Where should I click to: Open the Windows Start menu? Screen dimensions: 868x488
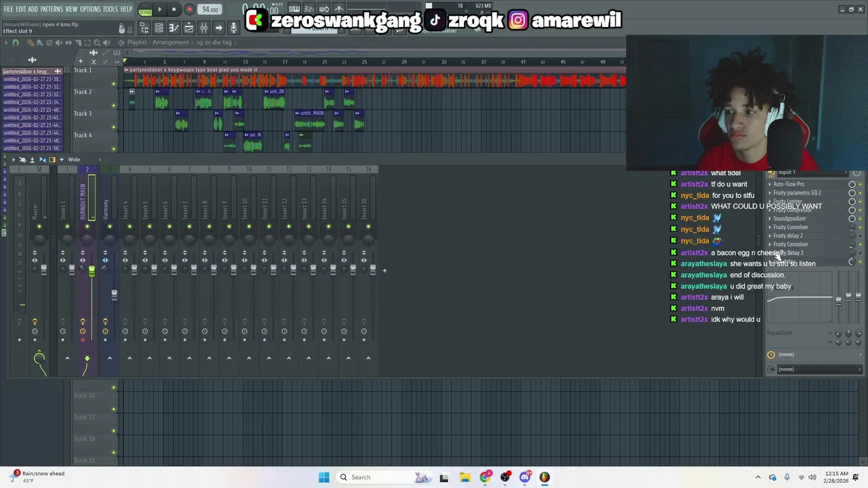tap(323, 477)
